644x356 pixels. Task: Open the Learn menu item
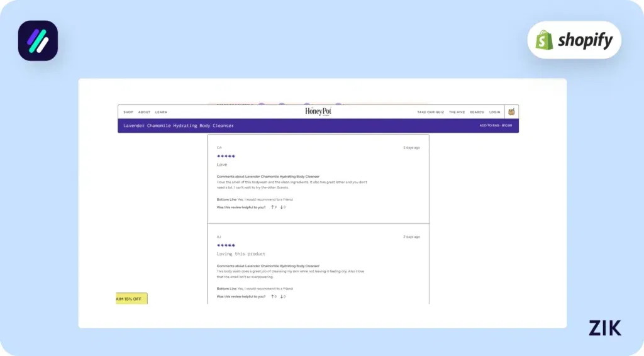[161, 112]
